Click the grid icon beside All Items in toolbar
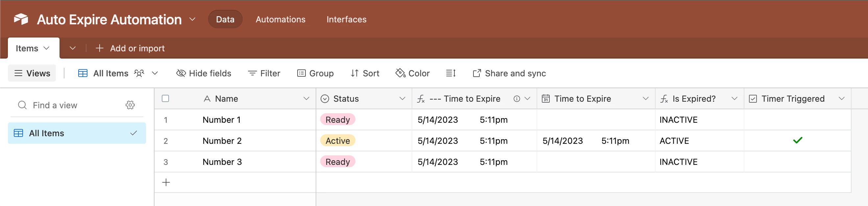Image resolution: width=868 pixels, height=206 pixels. pos(83,73)
